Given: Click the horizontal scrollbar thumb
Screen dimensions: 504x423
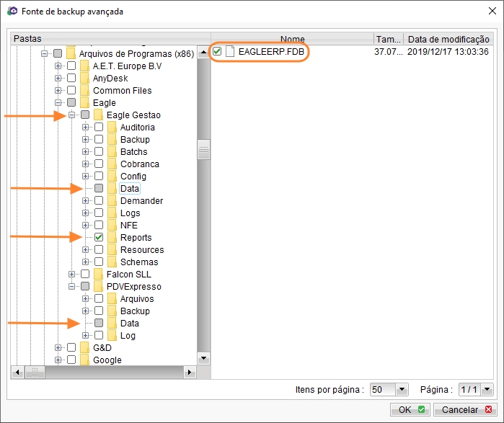Looking at the screenshot, I should (x=35, y=373).
